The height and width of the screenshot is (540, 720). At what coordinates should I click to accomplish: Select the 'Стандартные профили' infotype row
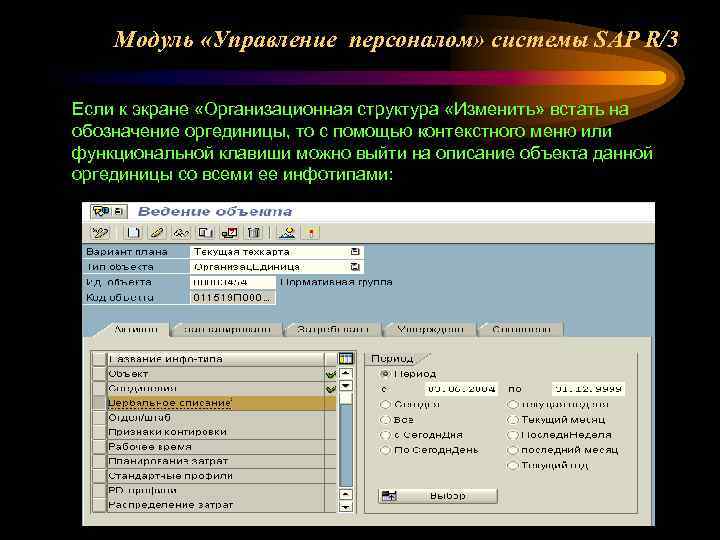point(216,476)
